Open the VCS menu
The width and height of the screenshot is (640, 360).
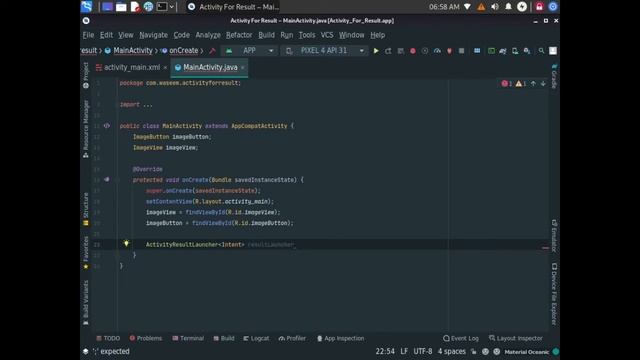tap(327, 35)
